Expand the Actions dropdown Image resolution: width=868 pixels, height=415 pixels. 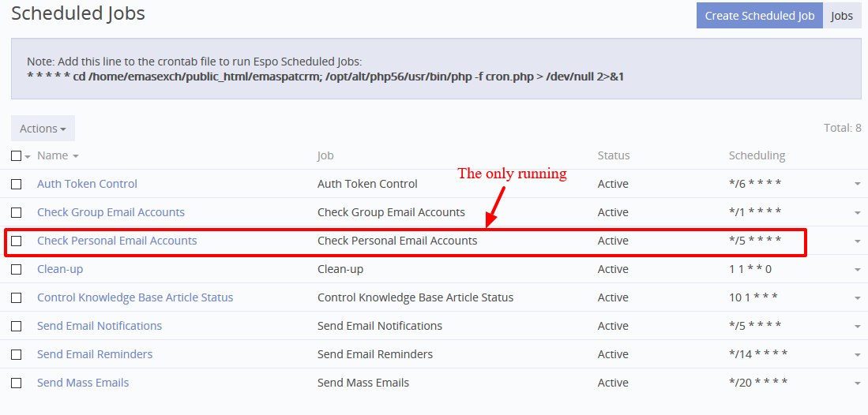(43, 129)
